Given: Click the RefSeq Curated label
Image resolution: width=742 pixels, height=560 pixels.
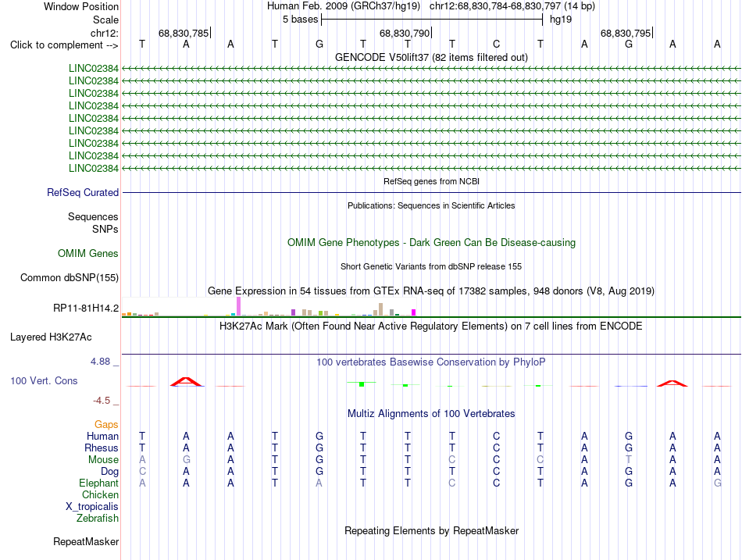Looking at the screenshot, I should 82,193.
